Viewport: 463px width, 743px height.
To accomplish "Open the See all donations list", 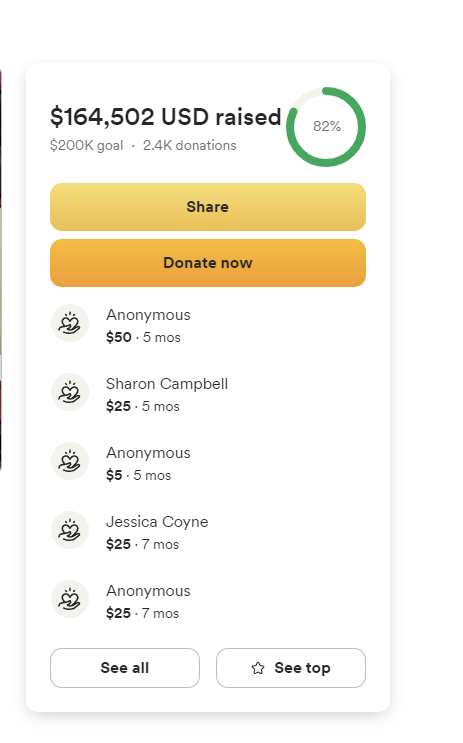I will (x=125, y=668).
